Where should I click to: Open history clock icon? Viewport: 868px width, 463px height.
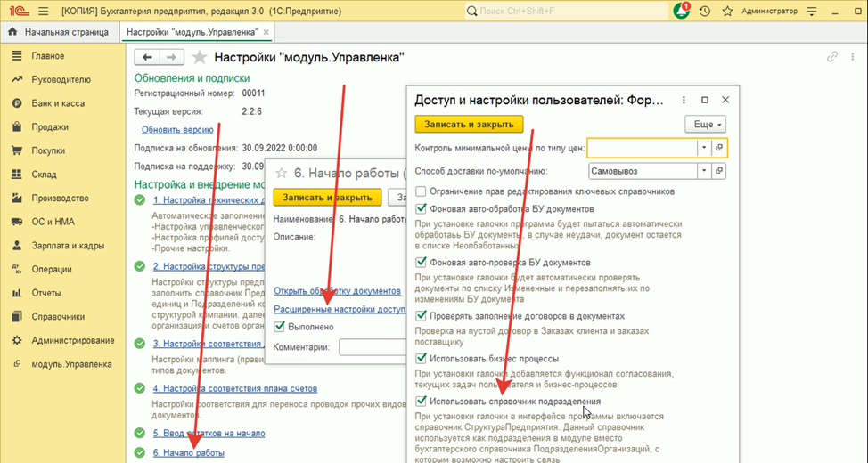[x=705, y=11]
